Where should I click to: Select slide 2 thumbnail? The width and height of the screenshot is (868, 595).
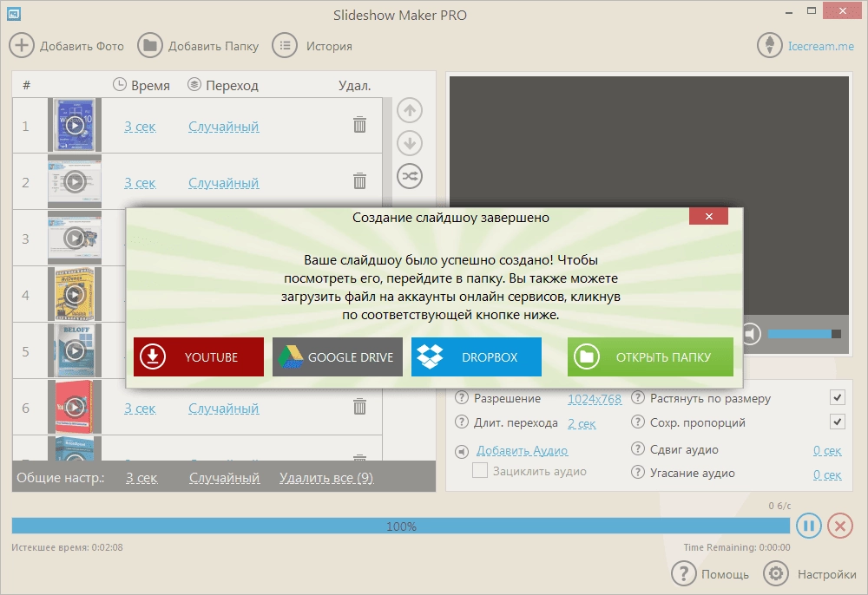coord(75,181)
